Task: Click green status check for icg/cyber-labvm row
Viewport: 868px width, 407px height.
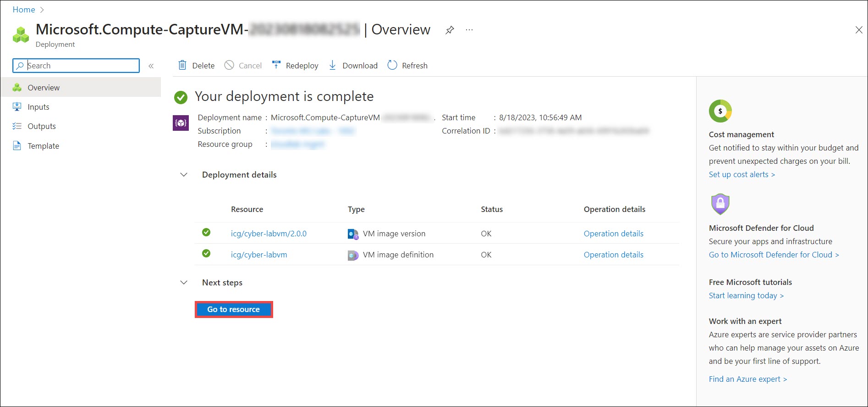Action: (206, 253)
